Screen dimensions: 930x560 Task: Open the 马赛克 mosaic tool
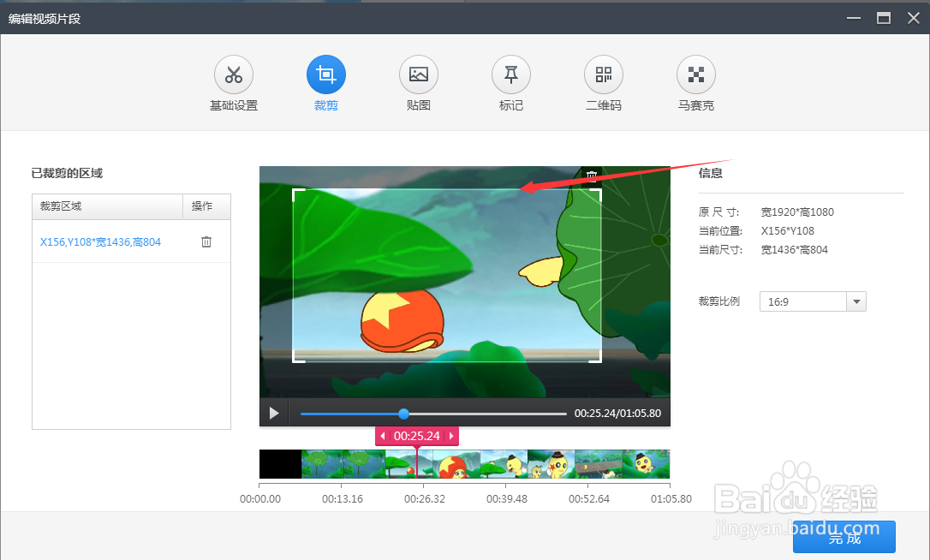click(x=696, y=74)
